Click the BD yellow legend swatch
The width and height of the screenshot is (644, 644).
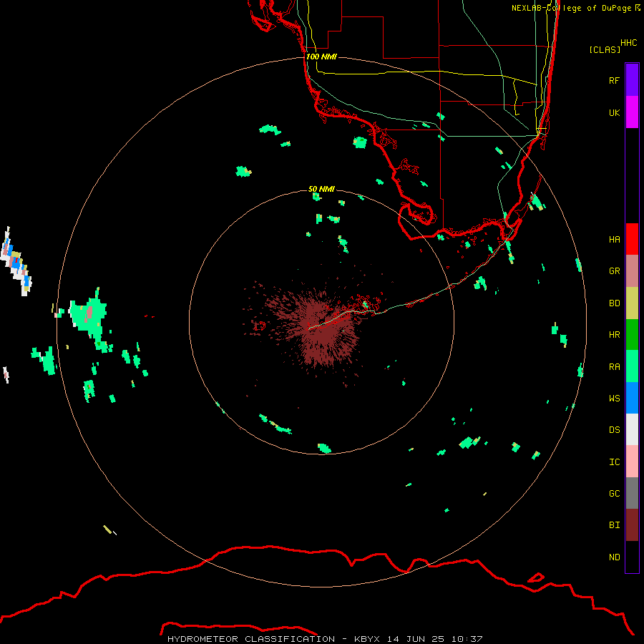tap(632, 303)
